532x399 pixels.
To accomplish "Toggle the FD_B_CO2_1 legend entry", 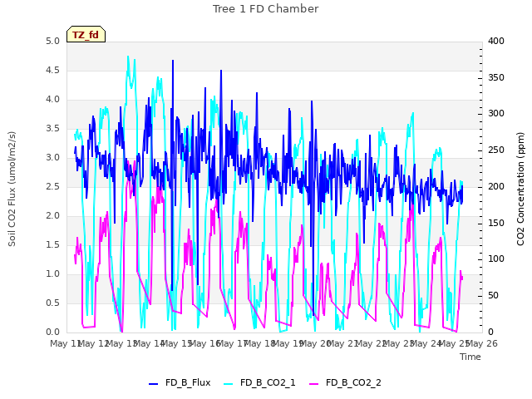I will click(259, 383).
